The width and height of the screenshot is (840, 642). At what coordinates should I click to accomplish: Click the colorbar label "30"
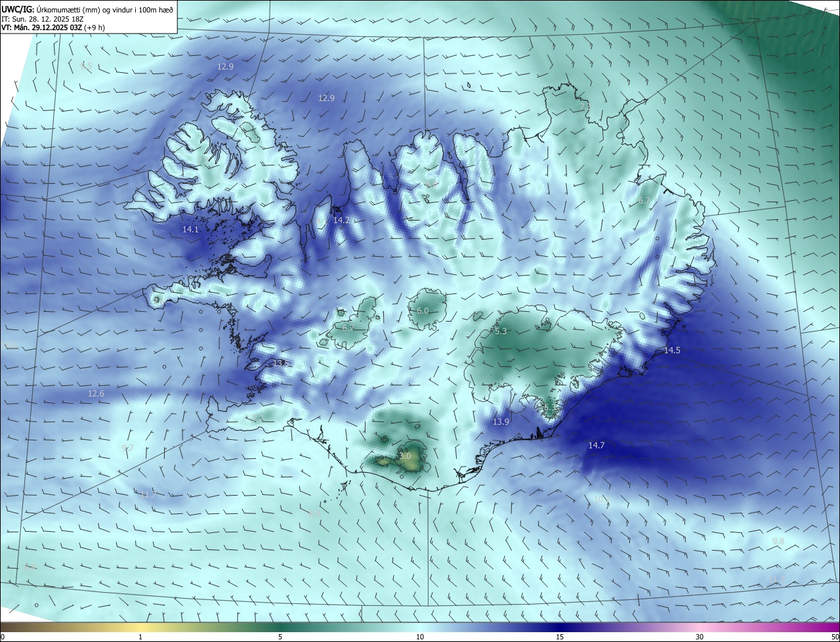(x=700, y=637)
